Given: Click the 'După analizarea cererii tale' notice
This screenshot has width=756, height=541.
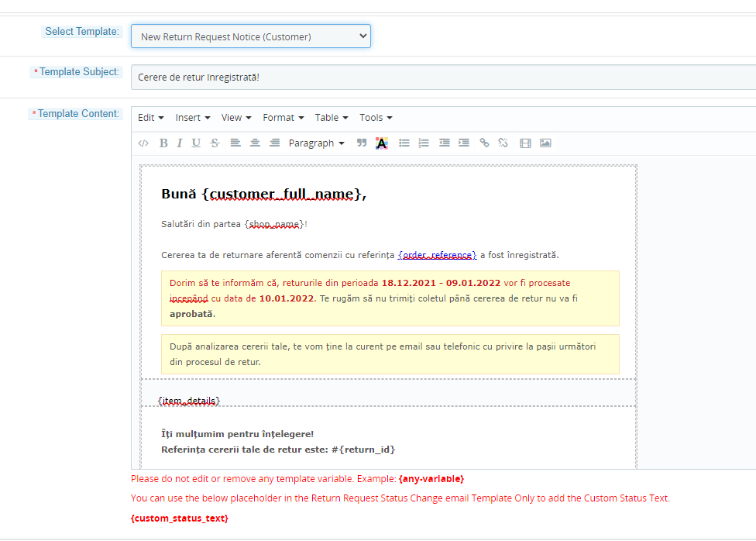Looking at the screenshot, I should click(x=390, y=354).
